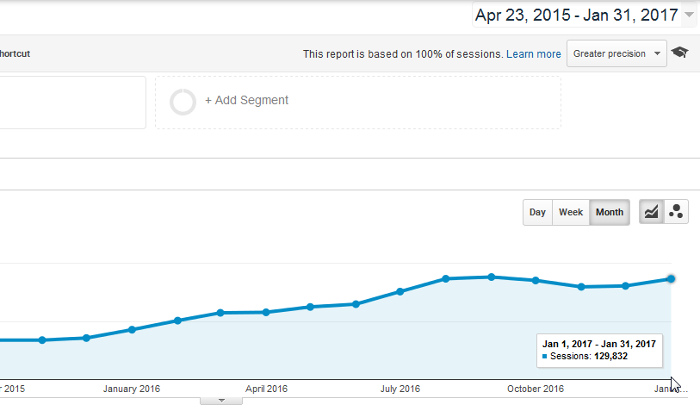Image resolution: width=700 pixels, height=411 pixels.
Task: Click the blue Sessions legend square in tooltip
Action: pos(545,356)
